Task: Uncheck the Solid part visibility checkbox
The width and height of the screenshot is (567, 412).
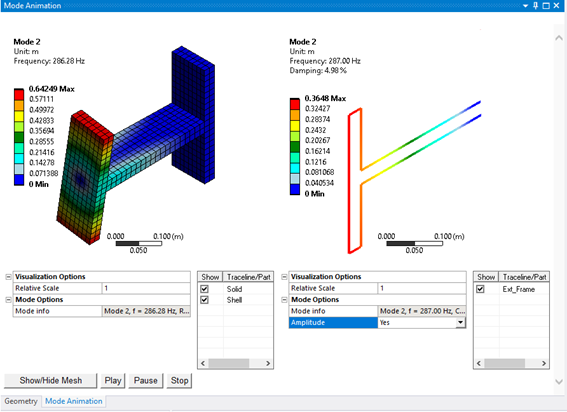Action: [x=204, y=289]
